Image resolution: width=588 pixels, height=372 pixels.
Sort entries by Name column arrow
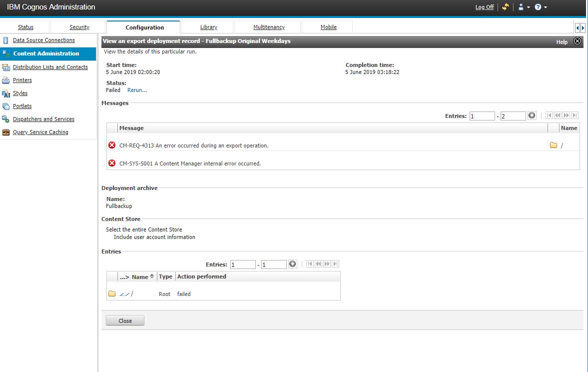click(x=152, y=276)
